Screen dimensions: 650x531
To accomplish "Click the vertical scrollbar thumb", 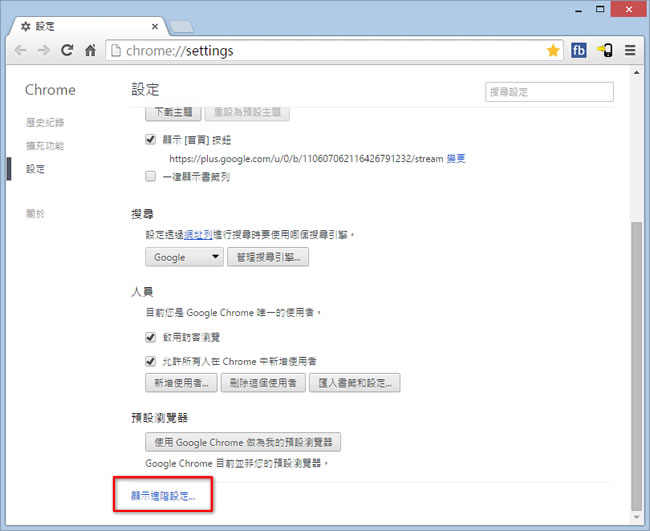I will [x=636, y=366].
